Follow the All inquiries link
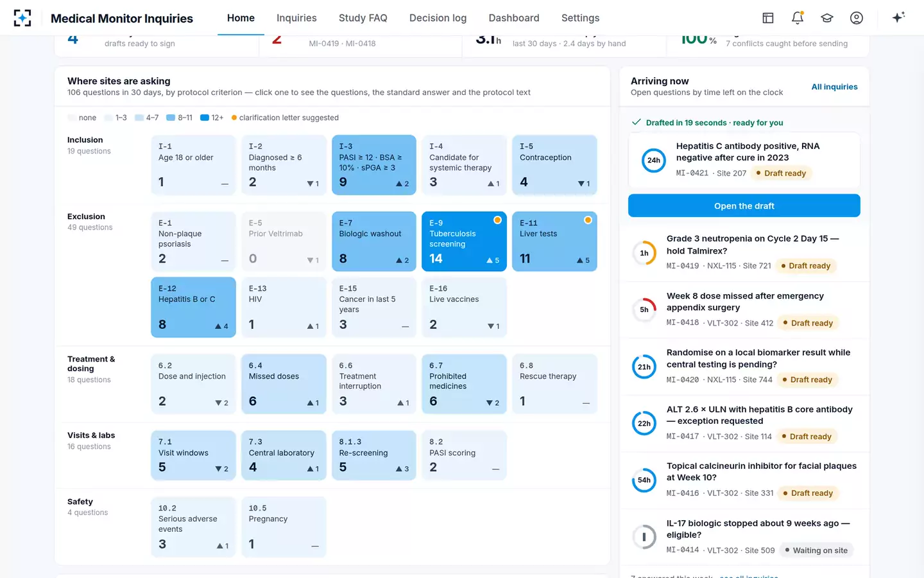Screen dimensions: 924x578 tap(834, 87)
